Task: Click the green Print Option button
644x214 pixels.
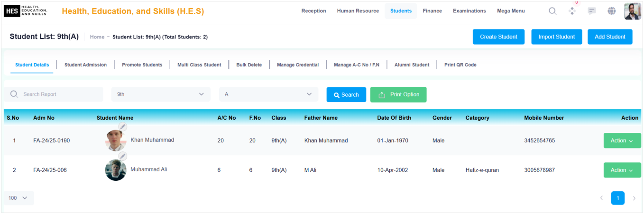Action: click(398, 94)
